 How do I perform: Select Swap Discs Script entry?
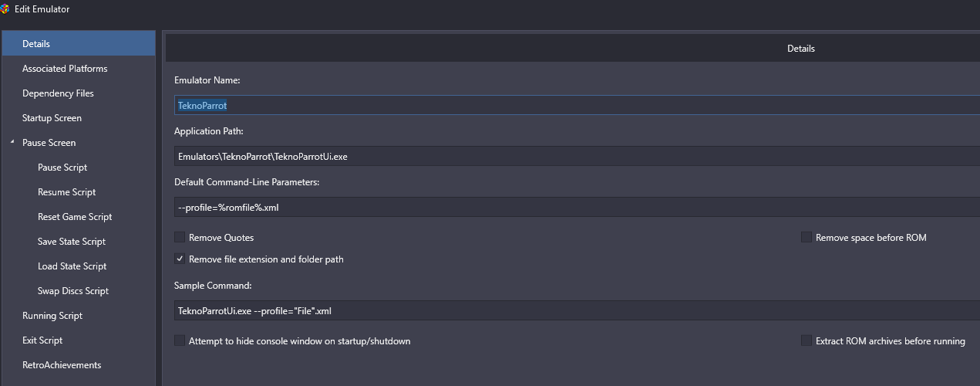[73, 291]
